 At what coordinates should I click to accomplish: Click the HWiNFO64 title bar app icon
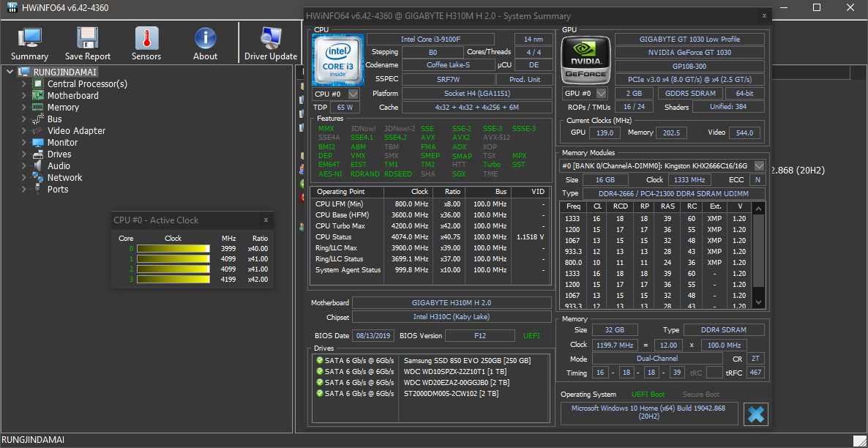click(12, 8)
